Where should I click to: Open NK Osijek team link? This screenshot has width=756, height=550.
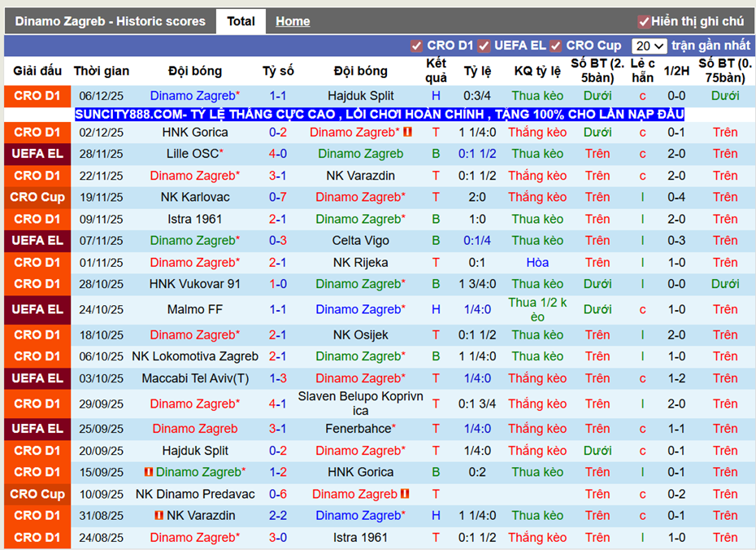[x=361, y=335]
